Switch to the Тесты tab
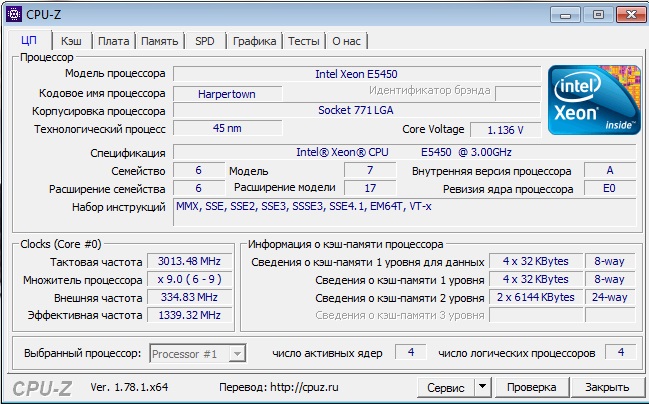Image resolution: width=649 pixels, height=404 pixels. (304, 41)
